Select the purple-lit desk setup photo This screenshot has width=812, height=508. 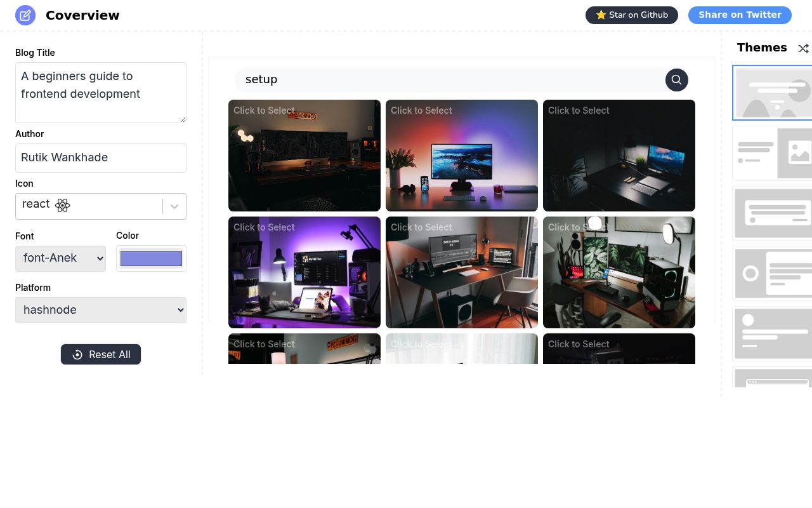[304, 272]
